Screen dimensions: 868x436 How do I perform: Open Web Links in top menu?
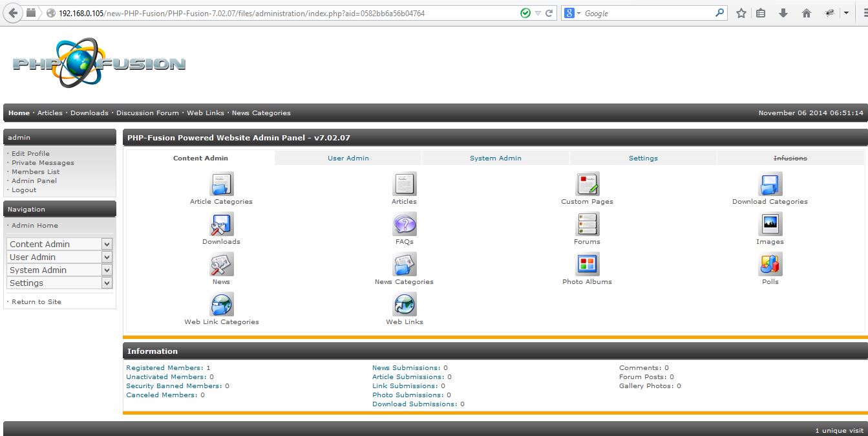pyautogui.click(x=206, y=113)
